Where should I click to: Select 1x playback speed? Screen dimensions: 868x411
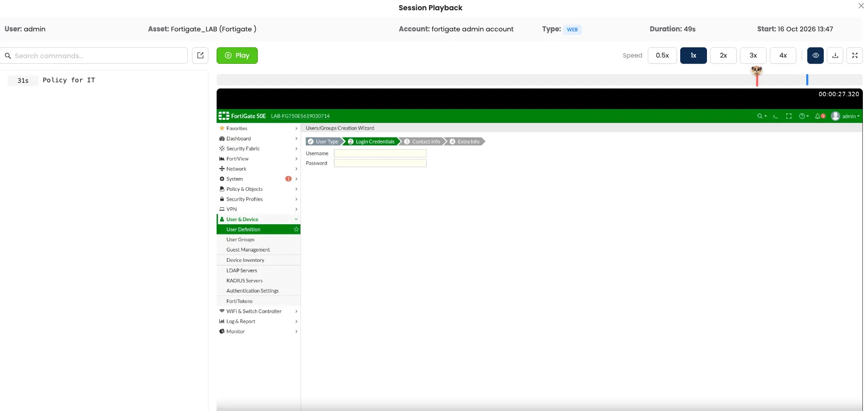tap(694, 56)
